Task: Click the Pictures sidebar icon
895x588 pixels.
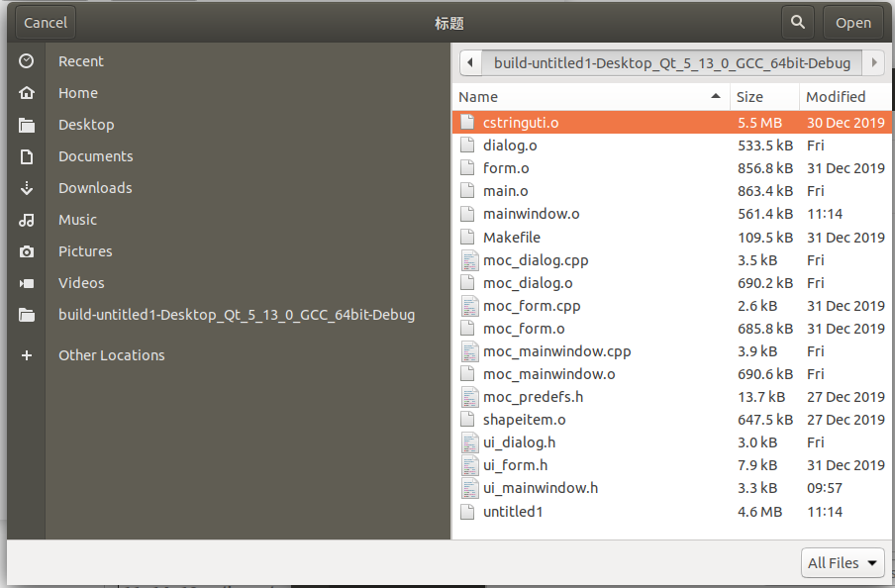Action: (27, 250)
